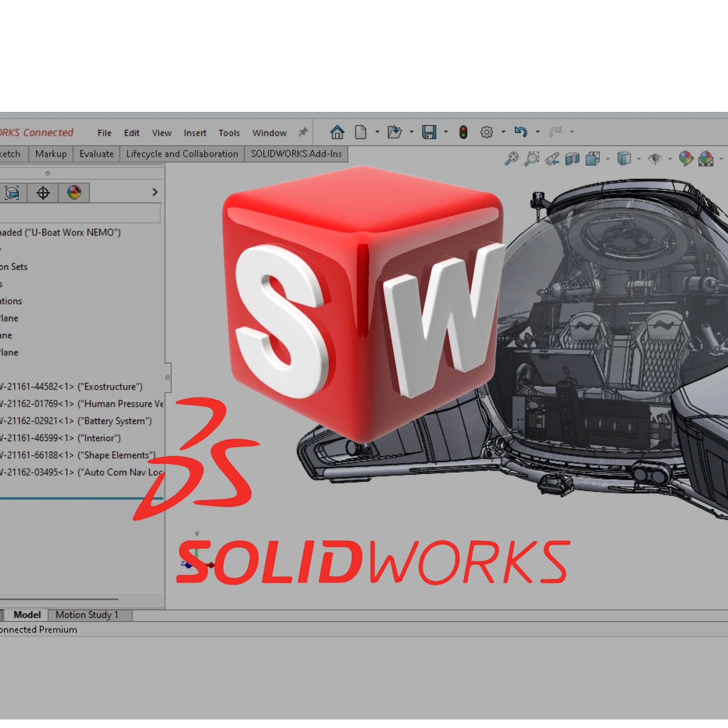Open Redo dropdown arrow

[x=572, y=132]
